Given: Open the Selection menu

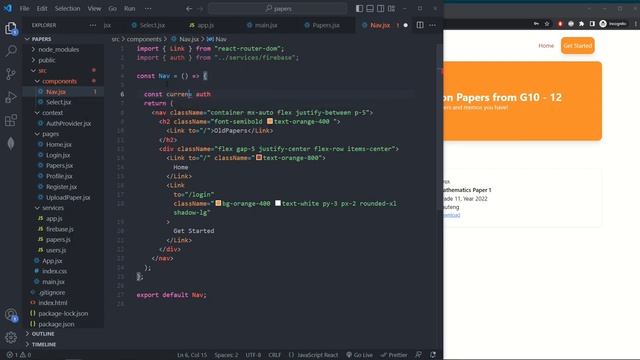Looking at the screenshot, I should [x=67, y=9].
